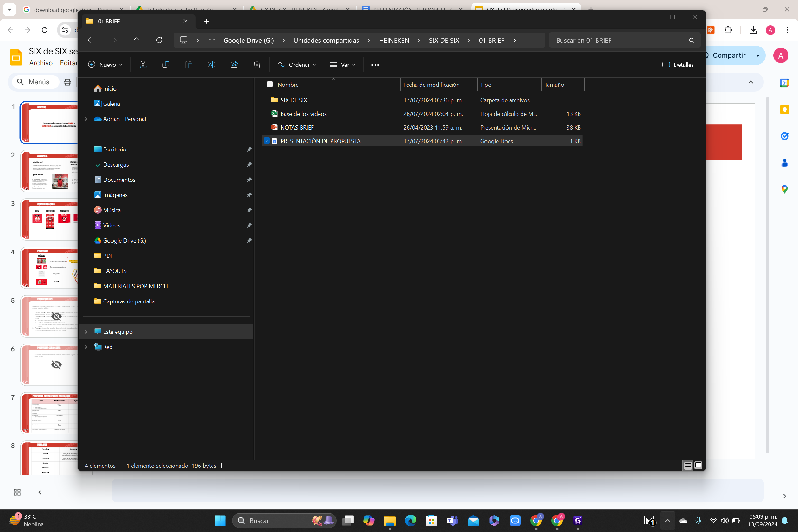
Task: Select NOTAS BRIEF presentation file
Action: (422, 127)
